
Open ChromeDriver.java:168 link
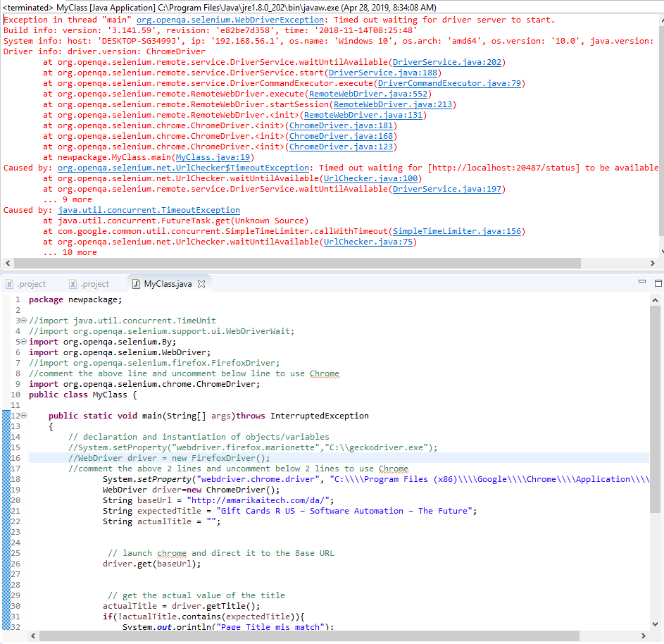tap(341, 137)
